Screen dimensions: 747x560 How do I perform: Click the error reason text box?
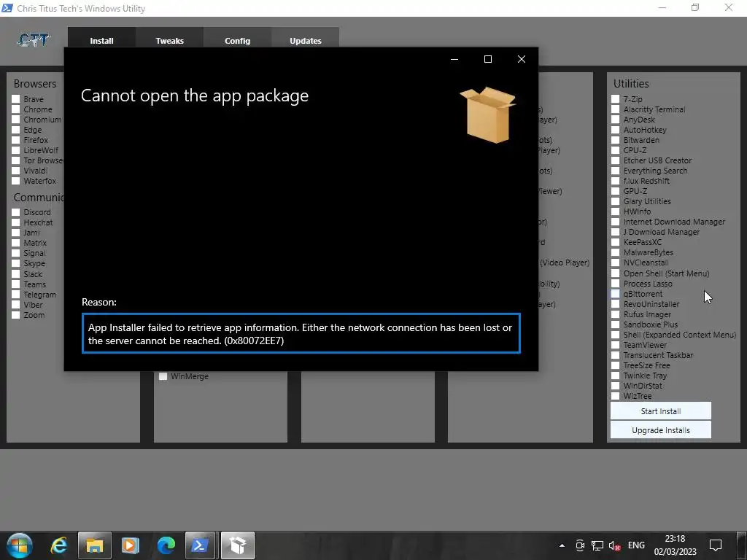[x=301, y=333]
